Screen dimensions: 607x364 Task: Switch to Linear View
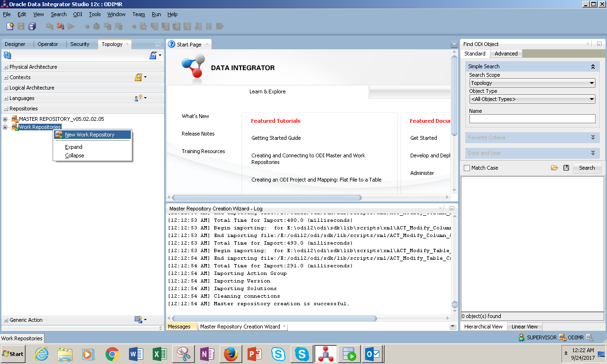pyautogui.click(x=524, y=326)
